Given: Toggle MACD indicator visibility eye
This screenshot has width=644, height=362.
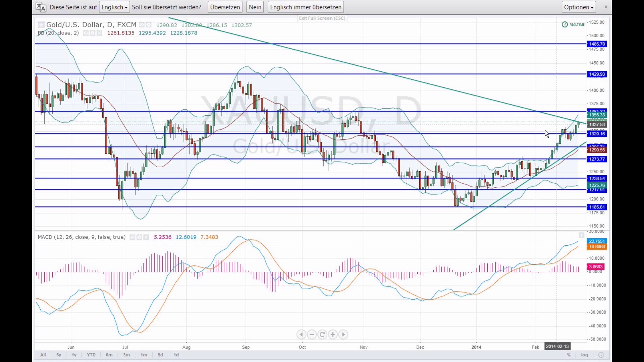Looking at the screenshot, I should tap(132, 237).
